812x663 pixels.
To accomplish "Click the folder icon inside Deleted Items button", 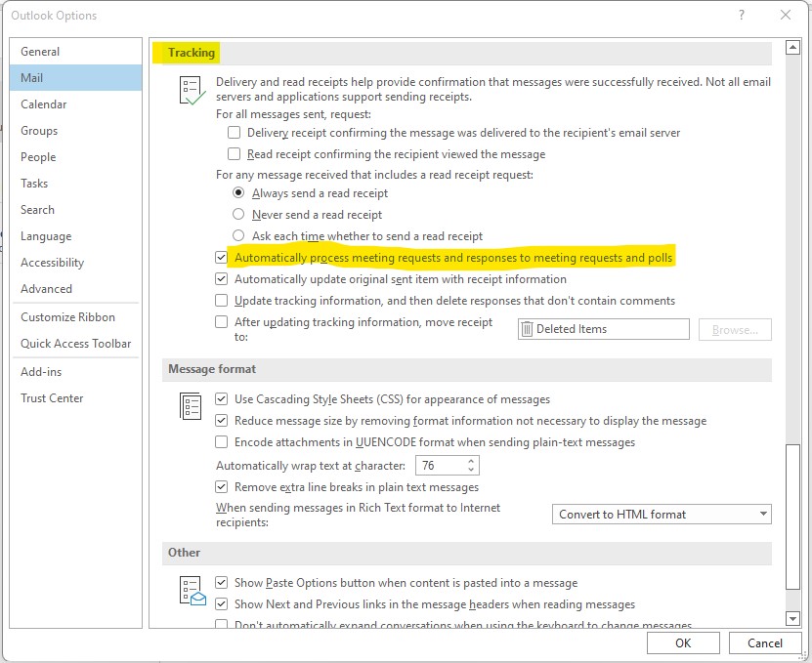I will tap(529, 329).
